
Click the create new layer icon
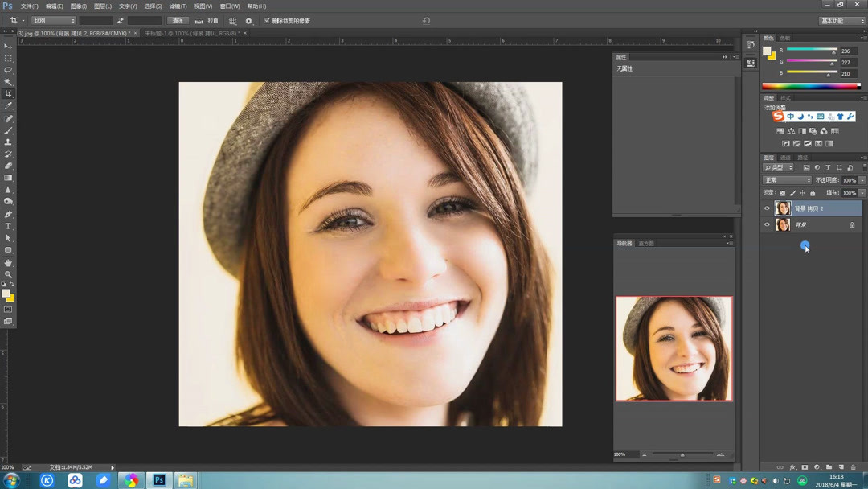coord(841,466)
